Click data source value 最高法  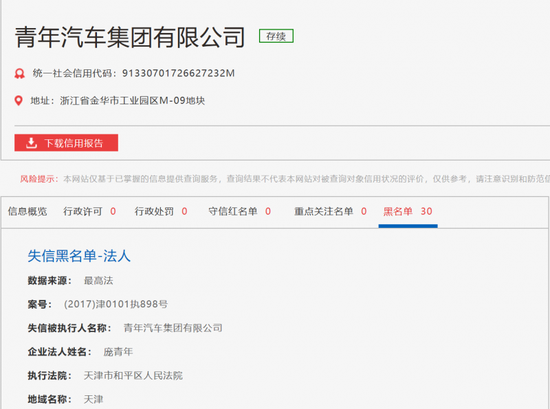pyautogui.click(x=99, y=281)
